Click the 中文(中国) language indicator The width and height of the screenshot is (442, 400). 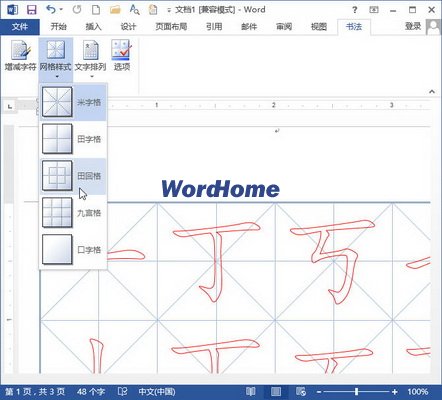[157, 392]
